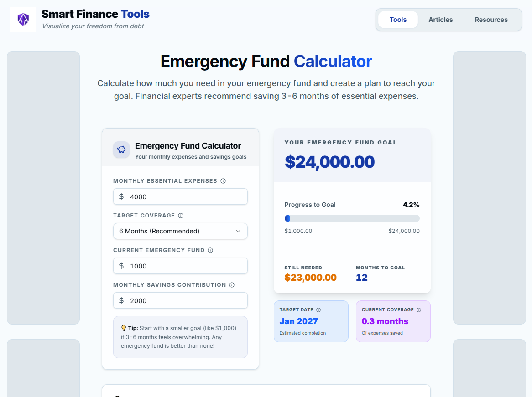Screen dimensions: 532x397
Task: Expand the 6 Months coverage selector chevron
Action: [238, 231]
